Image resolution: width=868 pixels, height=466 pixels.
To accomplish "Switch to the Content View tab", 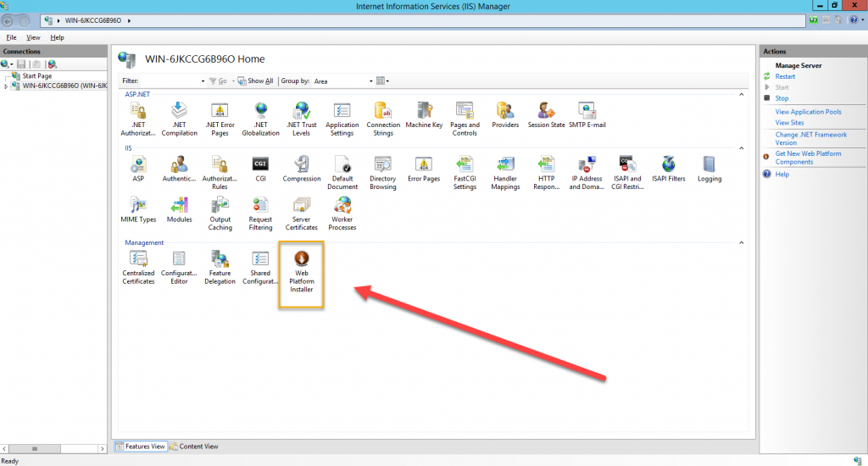I will [194, 447].
